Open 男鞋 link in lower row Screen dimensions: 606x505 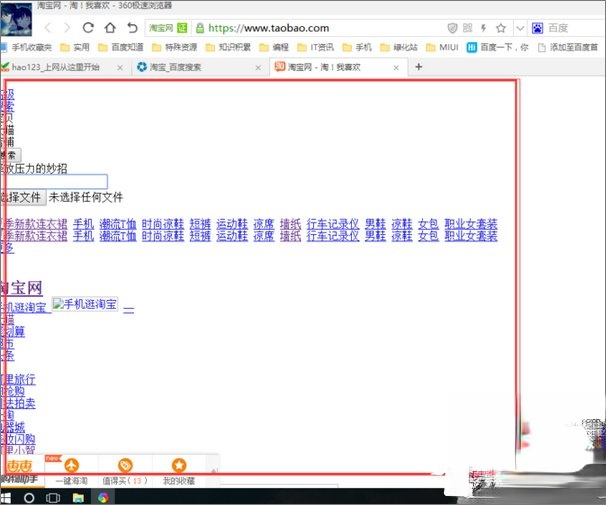click(375, 236)
